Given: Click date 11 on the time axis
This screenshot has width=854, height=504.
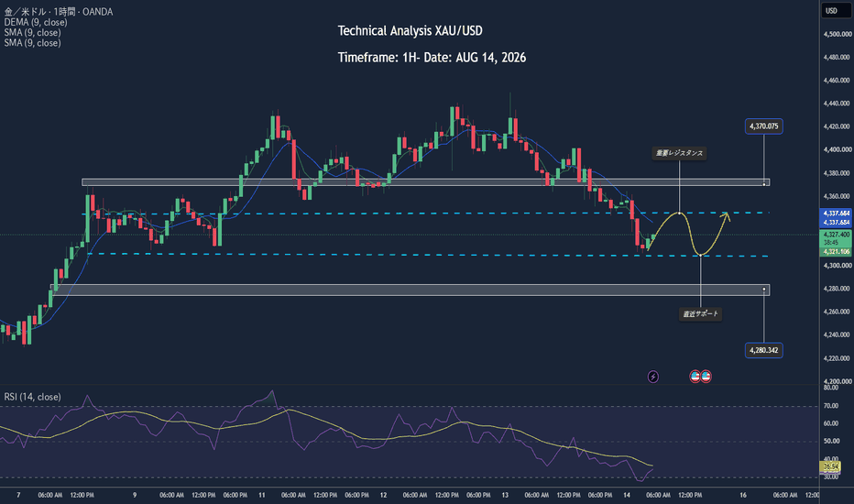Looking at the screenshot, I should coord(262,495).
